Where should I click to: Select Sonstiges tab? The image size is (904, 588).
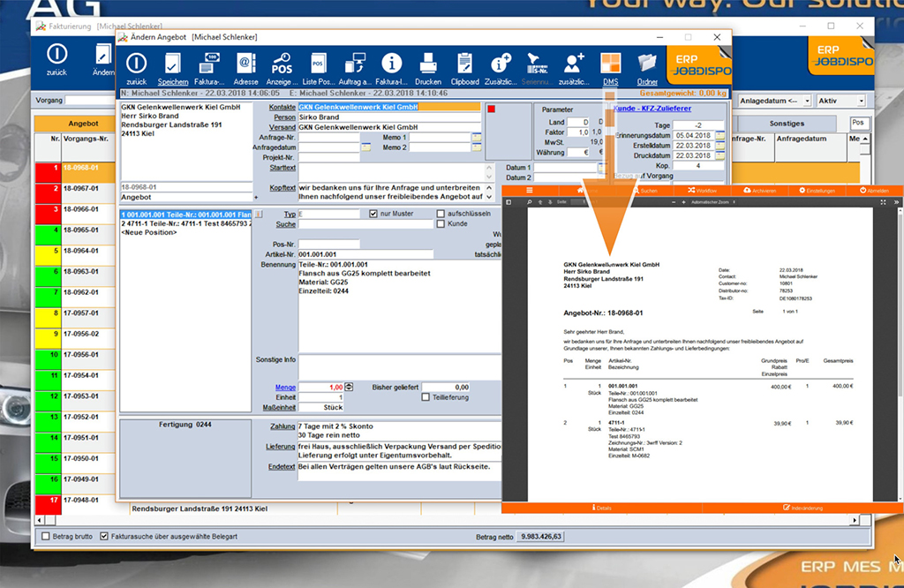(x=787, y=124)
